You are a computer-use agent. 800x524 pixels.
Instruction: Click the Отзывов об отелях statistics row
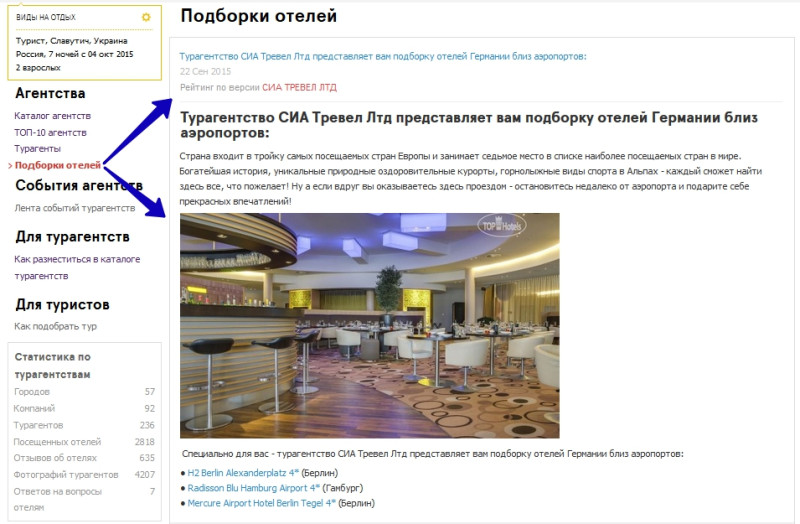pos(84,458)
